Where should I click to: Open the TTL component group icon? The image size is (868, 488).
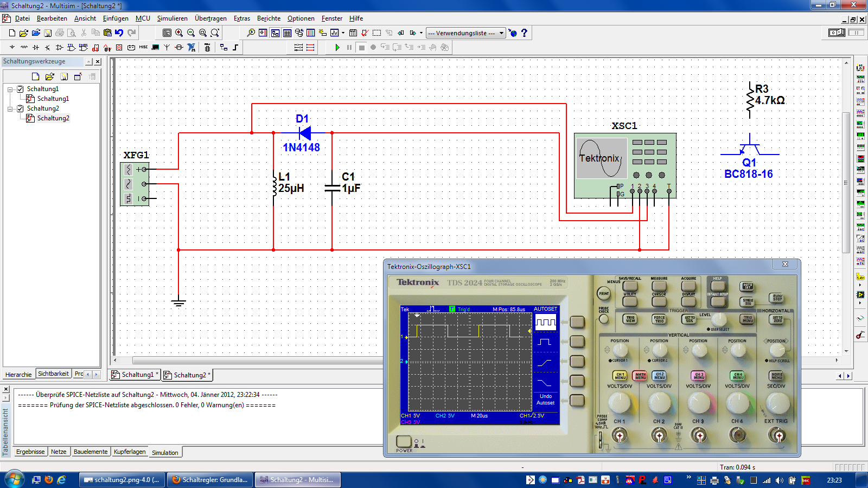pyautogui.click(x=72, y=48)
